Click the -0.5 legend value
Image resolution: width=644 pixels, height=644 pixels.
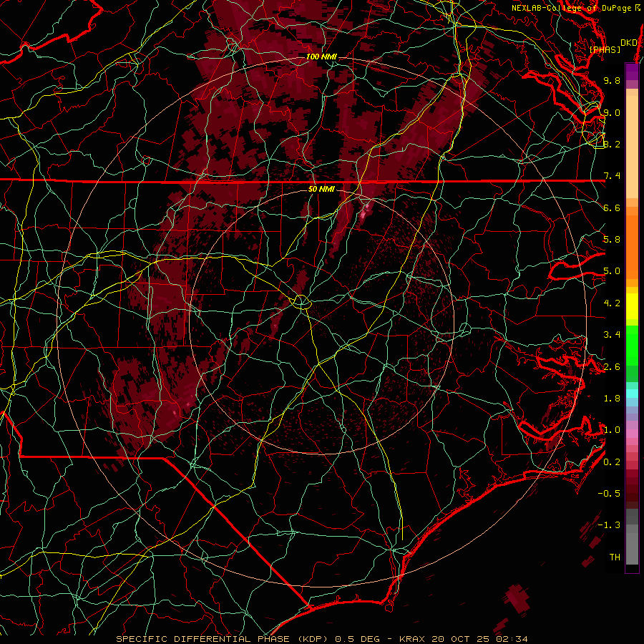(x=609, y=494)
